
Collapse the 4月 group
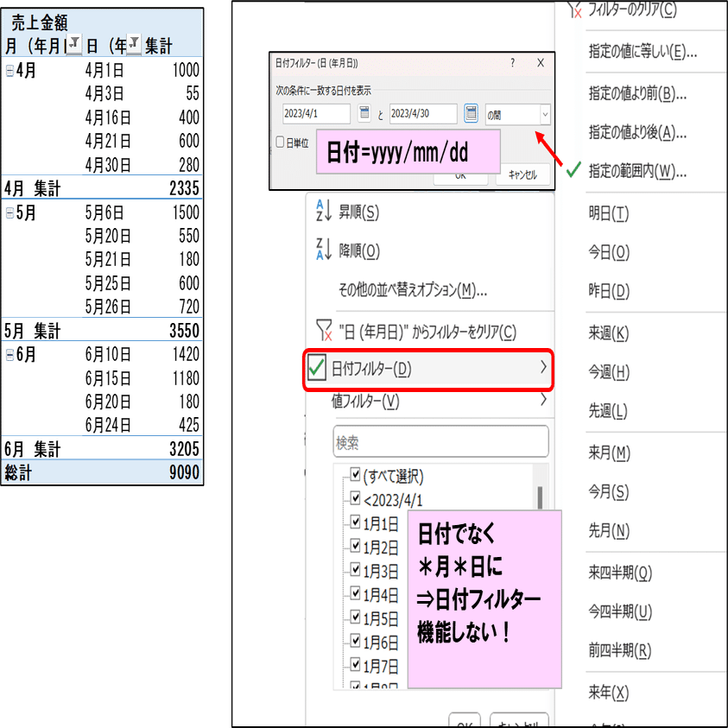[x=9, y=71]
